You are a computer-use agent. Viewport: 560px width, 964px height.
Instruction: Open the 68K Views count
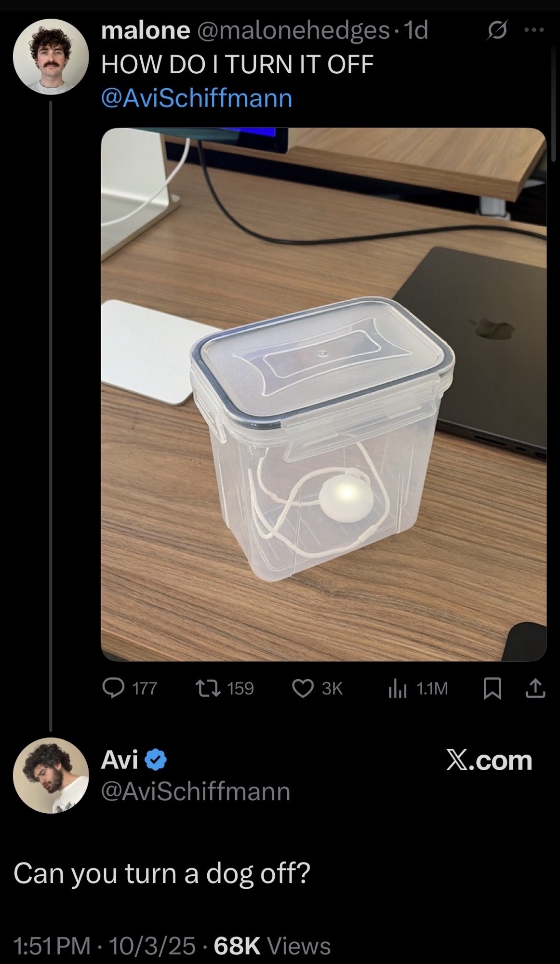point(272,946)
